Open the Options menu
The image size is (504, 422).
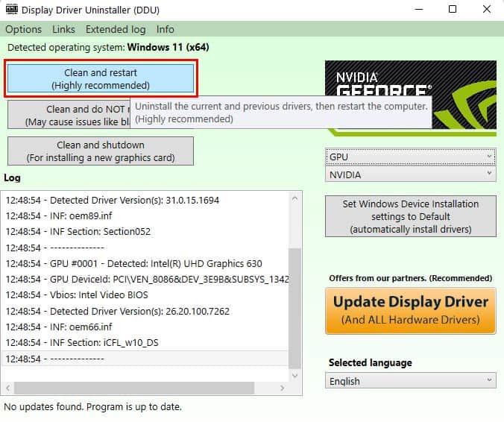click(x=23, y=29)
